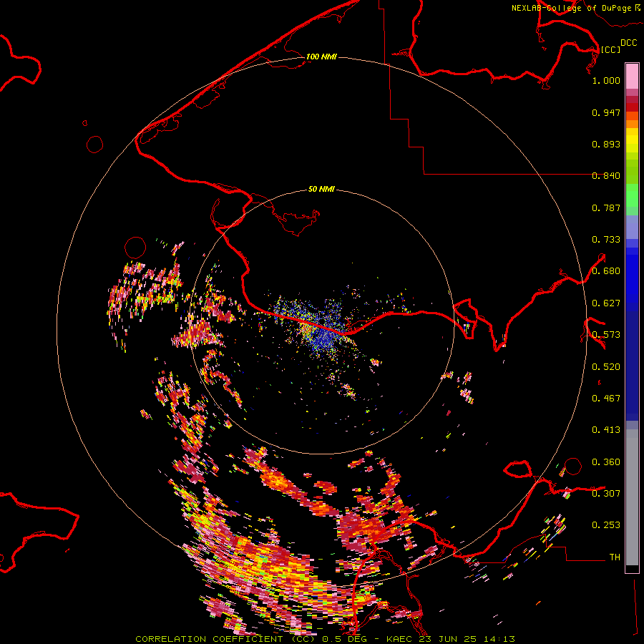Click the pink top segment of the color bar
The width and height of the screenshot is (644, 644).
tap(632, 76)
